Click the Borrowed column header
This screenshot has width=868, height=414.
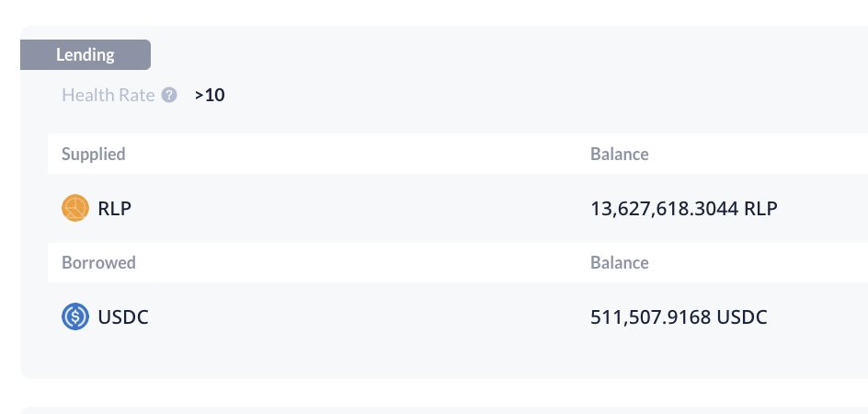pyautogui.click(x=98, y=262)
